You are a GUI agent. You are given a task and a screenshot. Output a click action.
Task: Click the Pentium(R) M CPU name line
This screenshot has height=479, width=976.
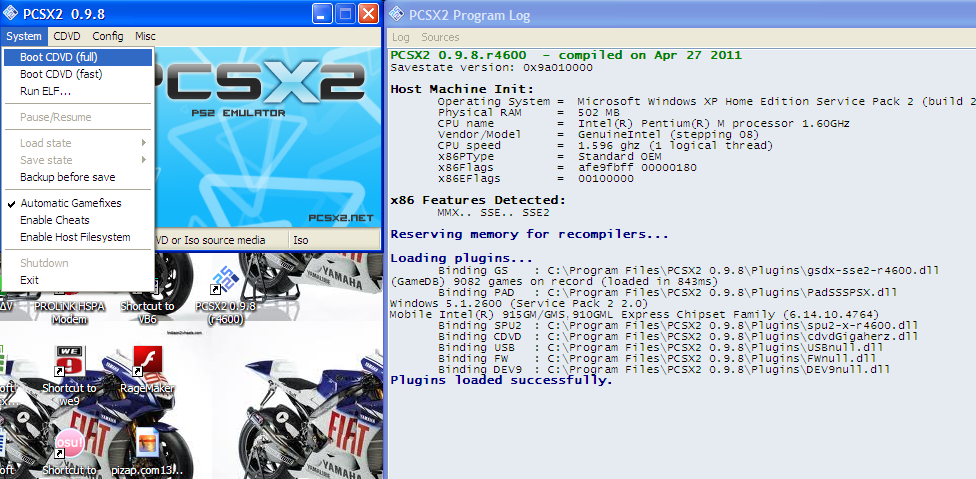click(x=644, y=123)
